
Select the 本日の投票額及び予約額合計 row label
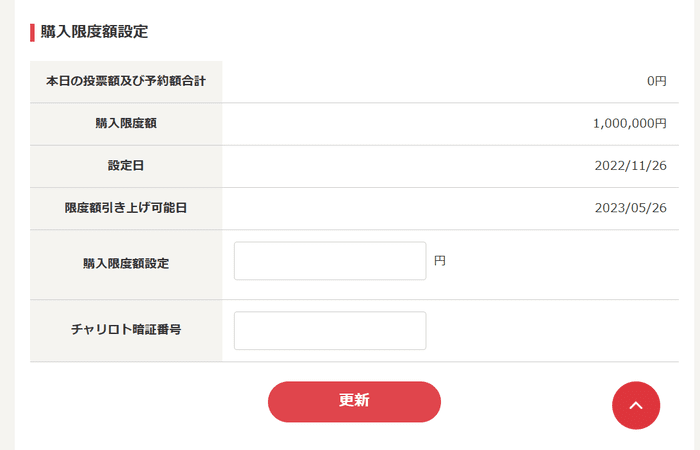126,81
